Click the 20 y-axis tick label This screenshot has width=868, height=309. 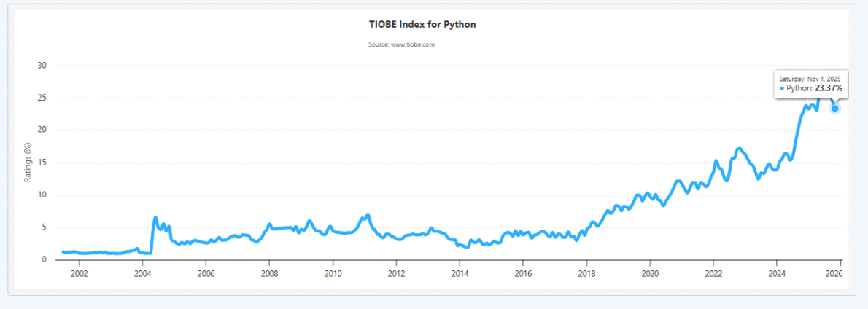[x=42, y=130]
